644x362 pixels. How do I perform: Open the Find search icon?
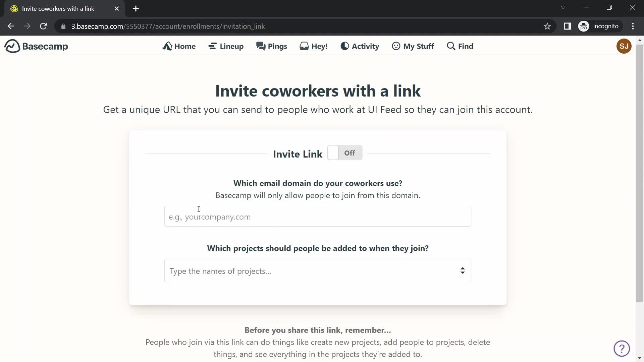(460, 46)
